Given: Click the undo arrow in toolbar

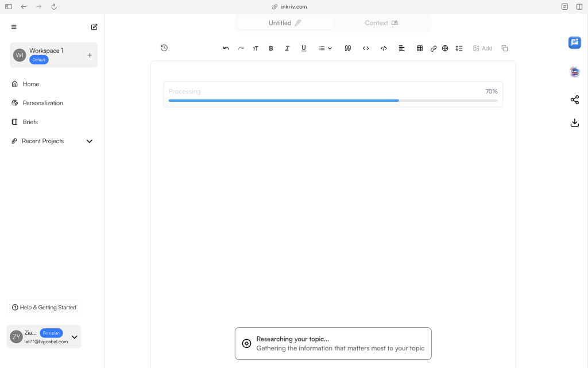Looking at the screenshot, I should (x=226, y=48).
